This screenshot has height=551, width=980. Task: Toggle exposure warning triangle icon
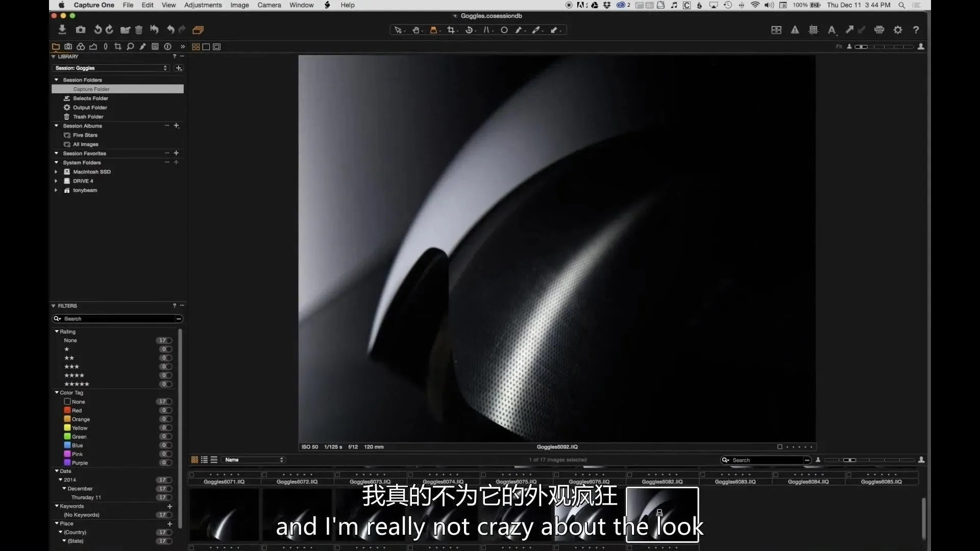(795, 30)
